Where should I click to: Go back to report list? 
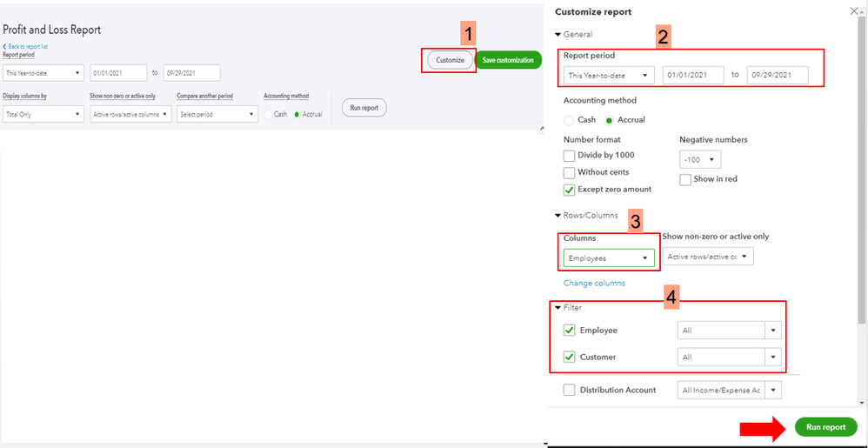pyautogui.click(x=32, y=46)
